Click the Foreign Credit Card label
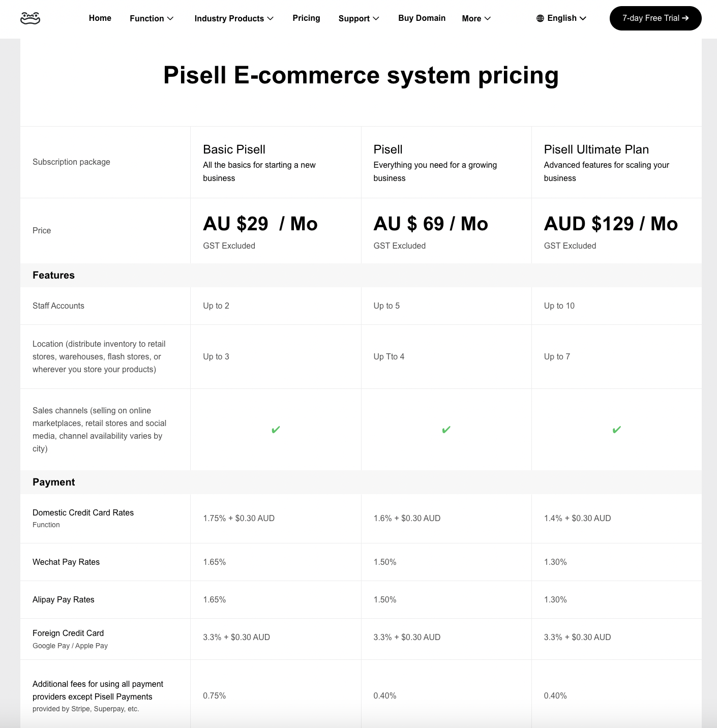Viewport: 717px width, 728px height. (68, 633)
